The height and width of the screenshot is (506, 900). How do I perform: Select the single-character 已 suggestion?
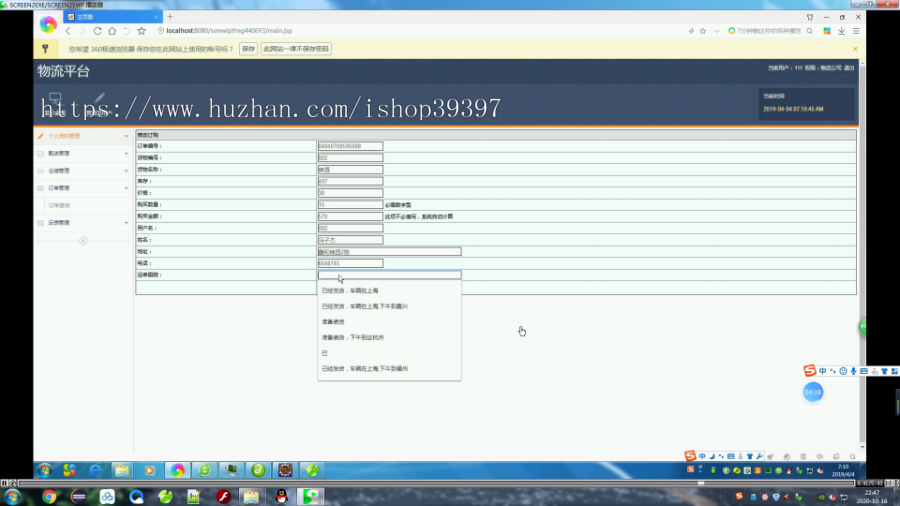tap(389, 353)
